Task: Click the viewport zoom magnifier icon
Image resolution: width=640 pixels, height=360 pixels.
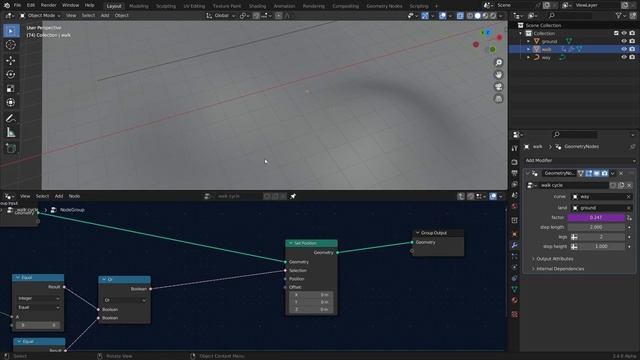Action: click(498, 62)
